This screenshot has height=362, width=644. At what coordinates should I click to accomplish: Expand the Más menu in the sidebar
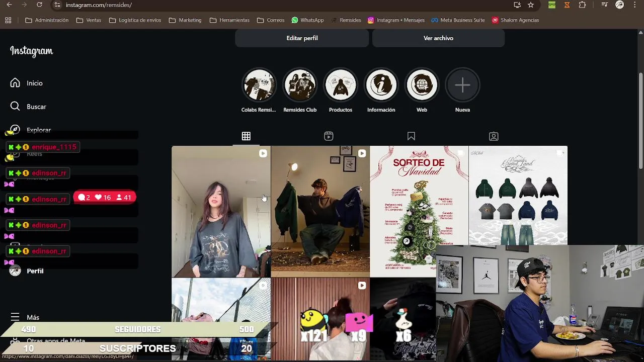(25, 317)
